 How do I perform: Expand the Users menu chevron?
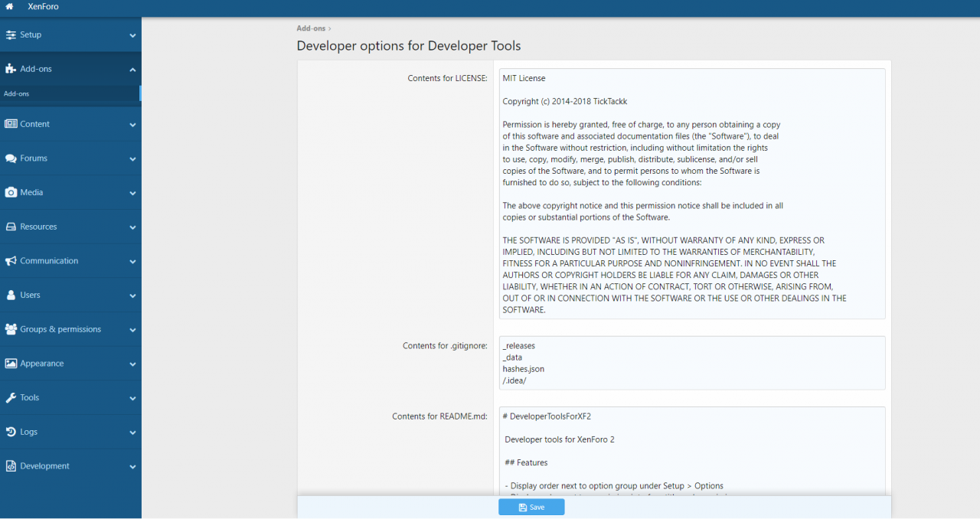132,295
